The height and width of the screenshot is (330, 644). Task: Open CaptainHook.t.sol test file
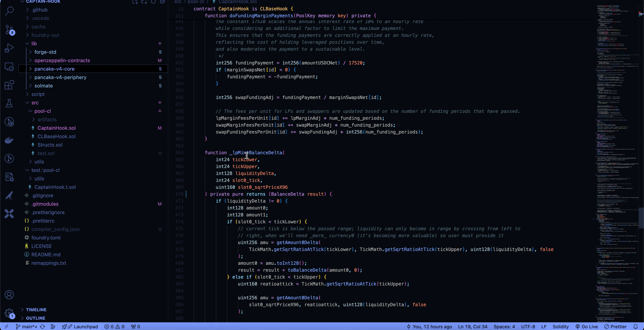(x=93, y=187)
